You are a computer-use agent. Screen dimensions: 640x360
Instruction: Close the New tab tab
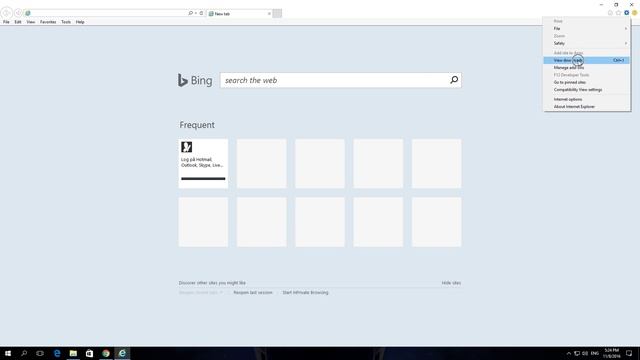(269, 13)
